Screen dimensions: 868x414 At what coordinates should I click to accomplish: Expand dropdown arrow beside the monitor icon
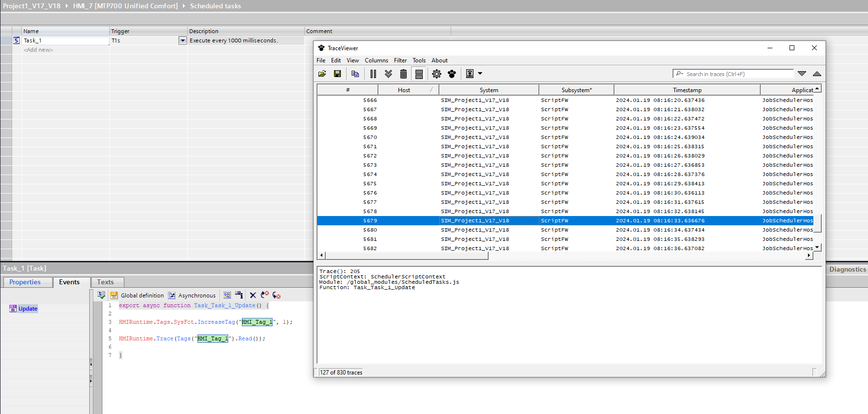(480, 74)
